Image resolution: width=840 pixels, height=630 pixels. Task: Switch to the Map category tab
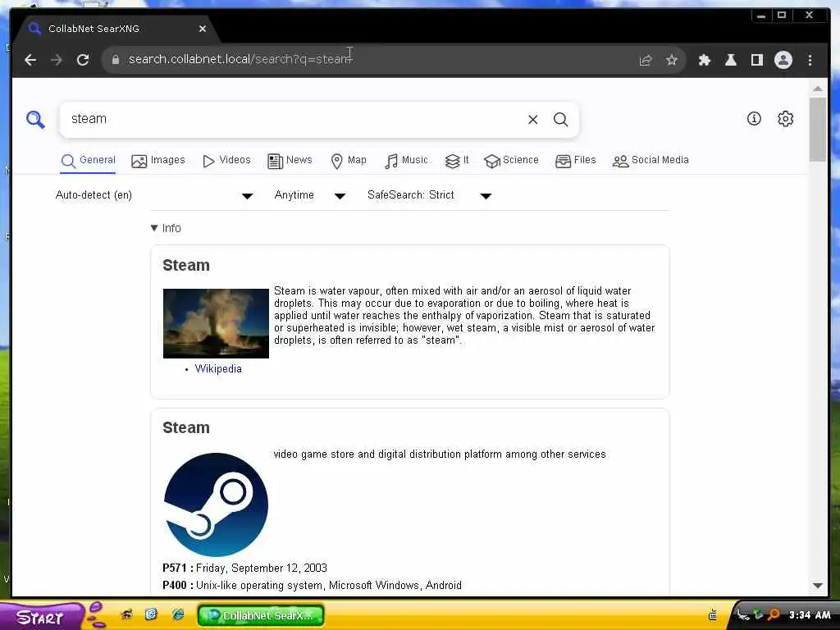(x=349, y=160)
